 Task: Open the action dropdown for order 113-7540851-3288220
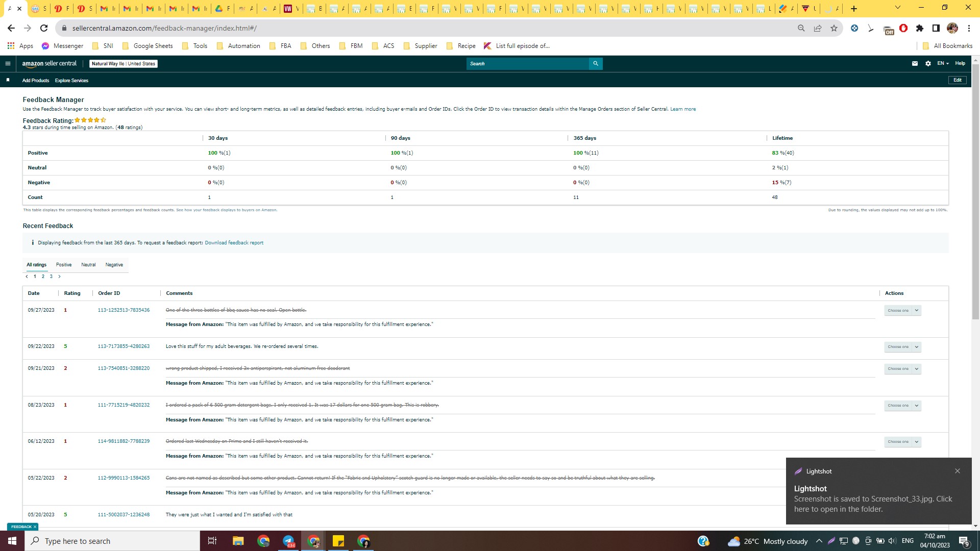click(x=902, y=369)
